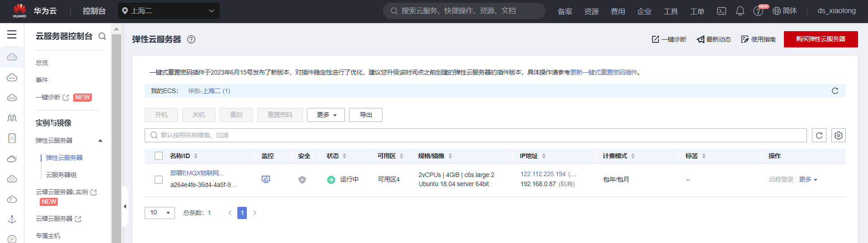The image size is (868, 243).
Task: Open 最新动态 in the page header
Action: (x=714, y=39)
